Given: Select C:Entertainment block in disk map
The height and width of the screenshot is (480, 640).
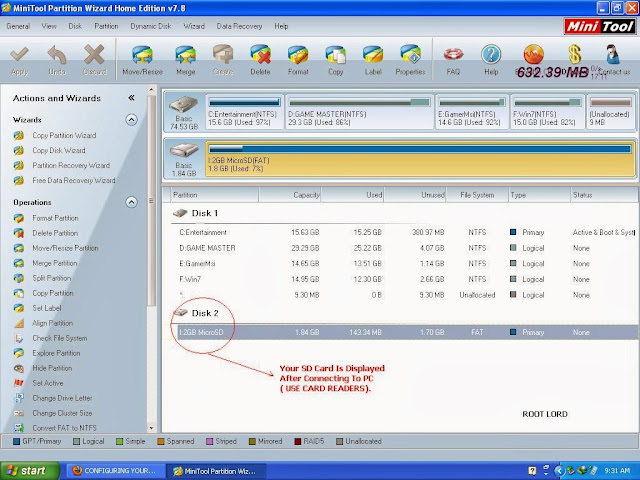Looking at the screenshot, I should (x=244, y=112).
